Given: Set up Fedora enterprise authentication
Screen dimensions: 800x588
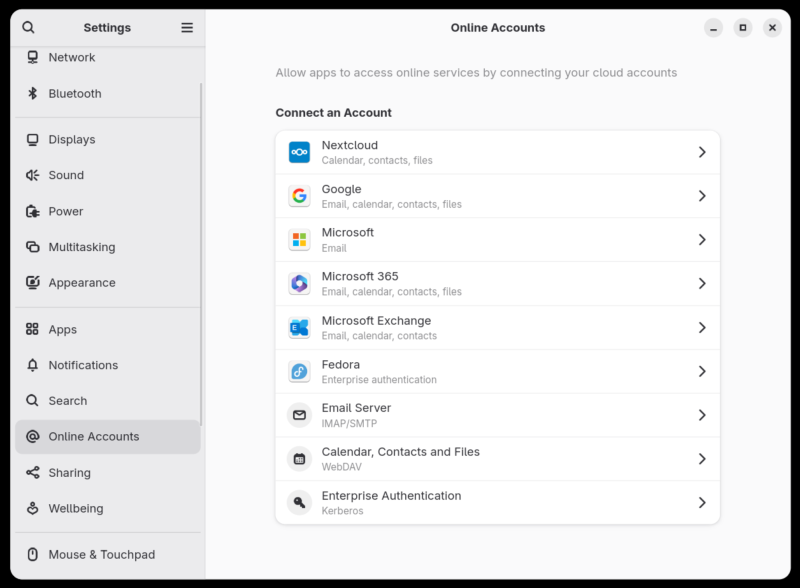Looking at the screenshot, I should pyautogui.click(x=497, y=371).
